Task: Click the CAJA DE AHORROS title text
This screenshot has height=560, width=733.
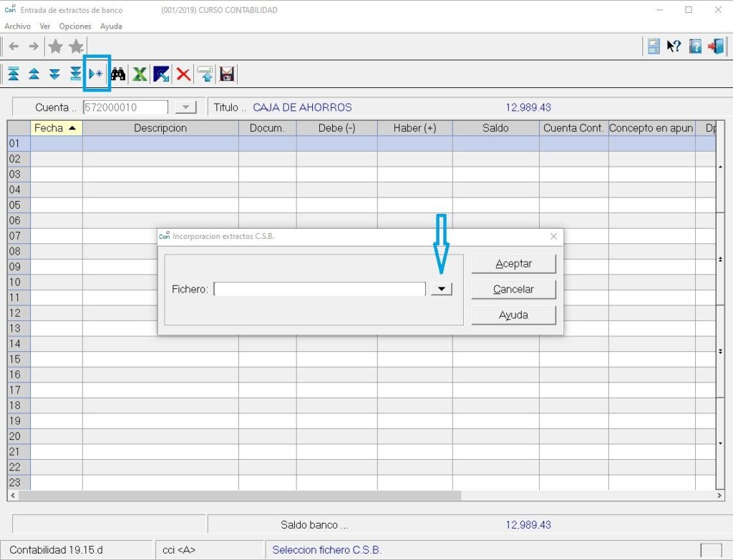Action: pos(302,107)
